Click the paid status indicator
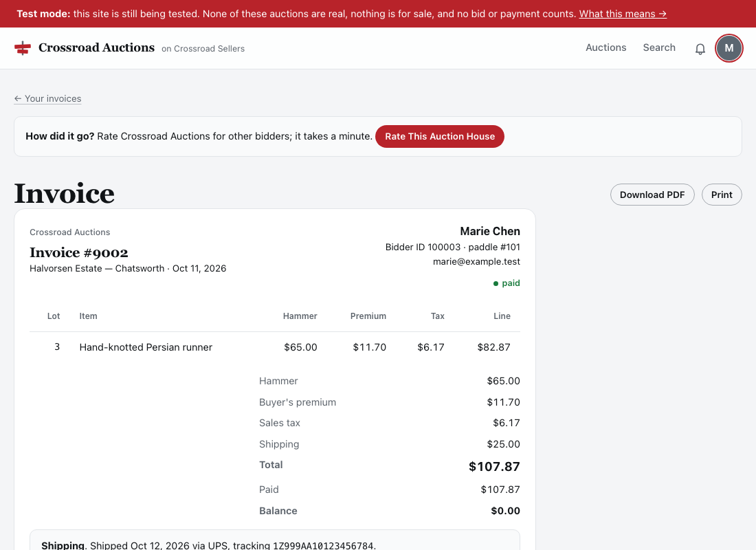Viewport: 756px width, 550px height. point(507,283)
